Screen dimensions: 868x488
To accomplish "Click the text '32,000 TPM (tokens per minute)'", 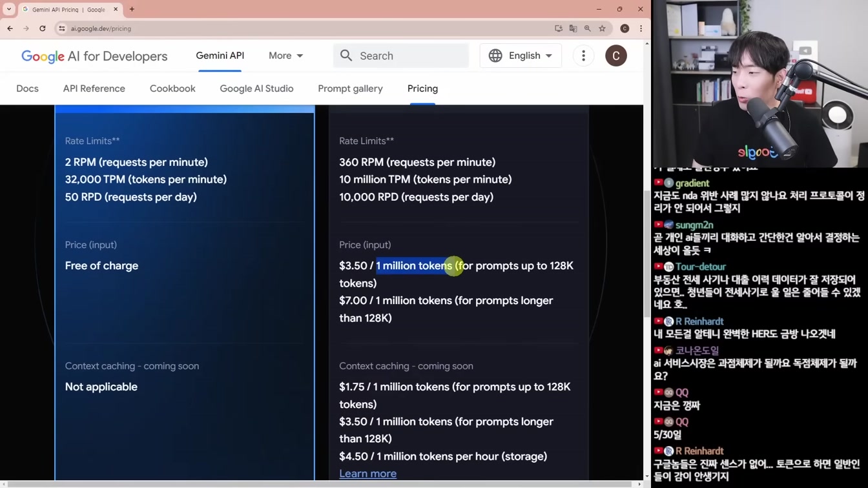I will tap(146, 179).
